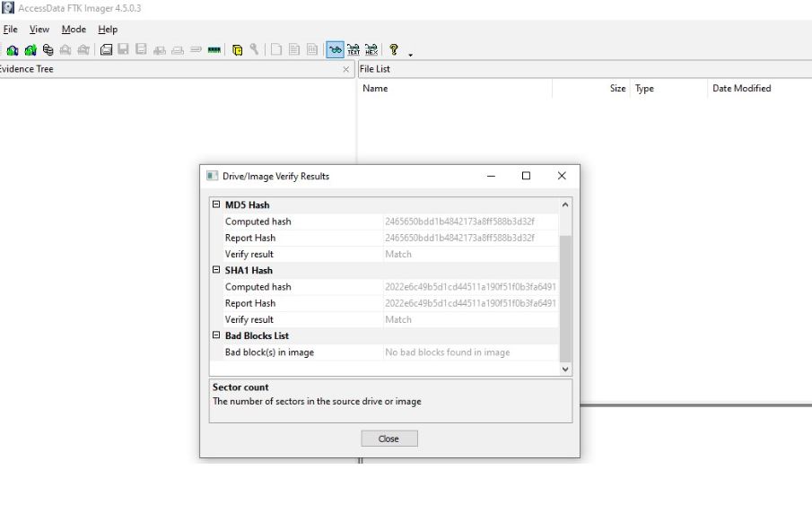812x513 pixels.
Task: Sort file list by Date Modified column
Action: [x=759, y=89]
